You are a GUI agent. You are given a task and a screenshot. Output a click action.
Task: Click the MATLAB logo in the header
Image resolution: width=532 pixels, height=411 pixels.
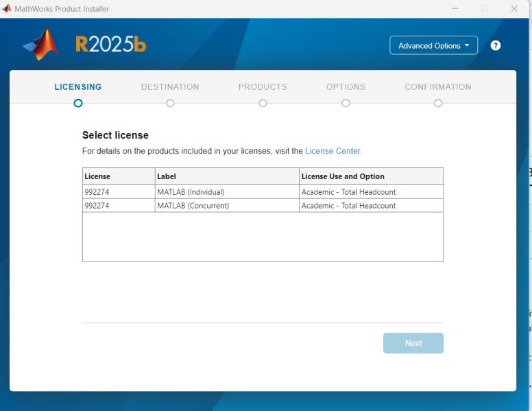[x=41, y=45]
